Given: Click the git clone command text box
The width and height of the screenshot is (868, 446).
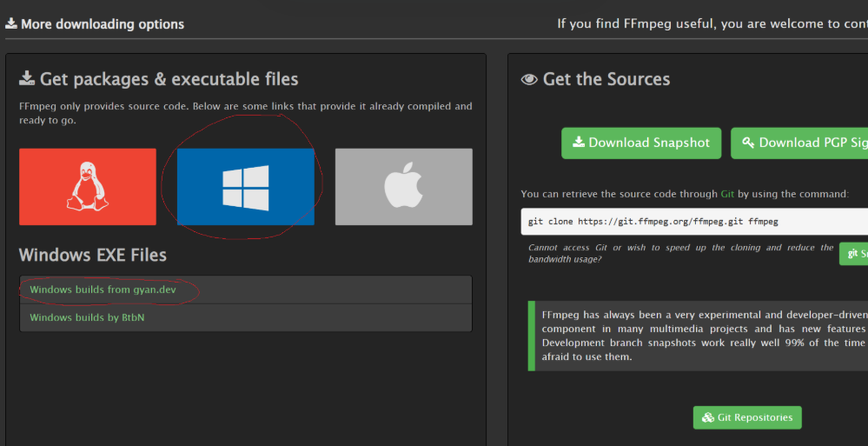Looking at the screenshot, I should (x=693, y=222).
